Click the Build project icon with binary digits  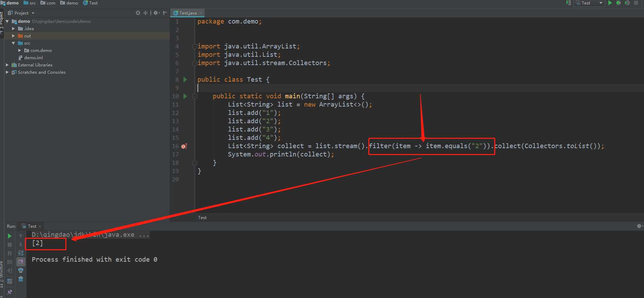point(569,3)
